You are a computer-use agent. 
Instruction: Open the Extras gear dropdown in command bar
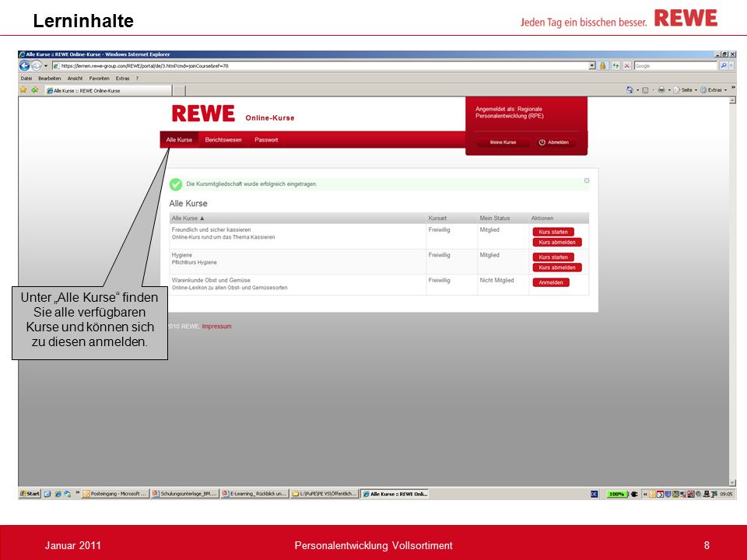[x=714, y=90]
